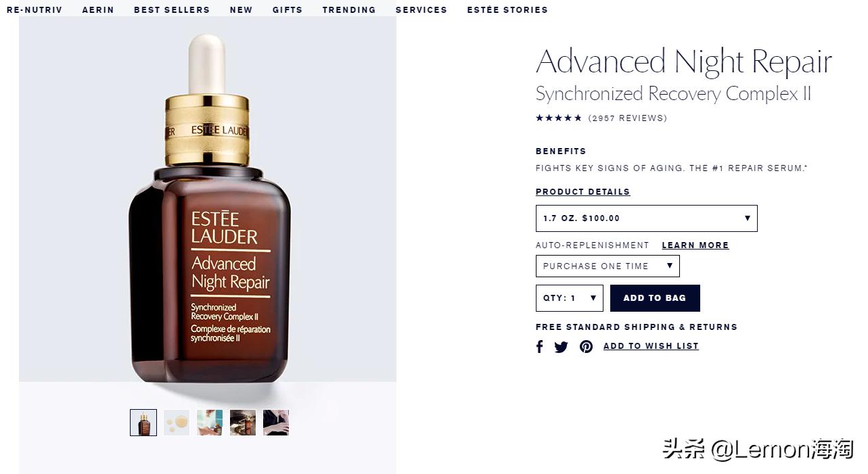Share product on Facebook icon
This screenshot has width=868, height=474.
[539, 347]
